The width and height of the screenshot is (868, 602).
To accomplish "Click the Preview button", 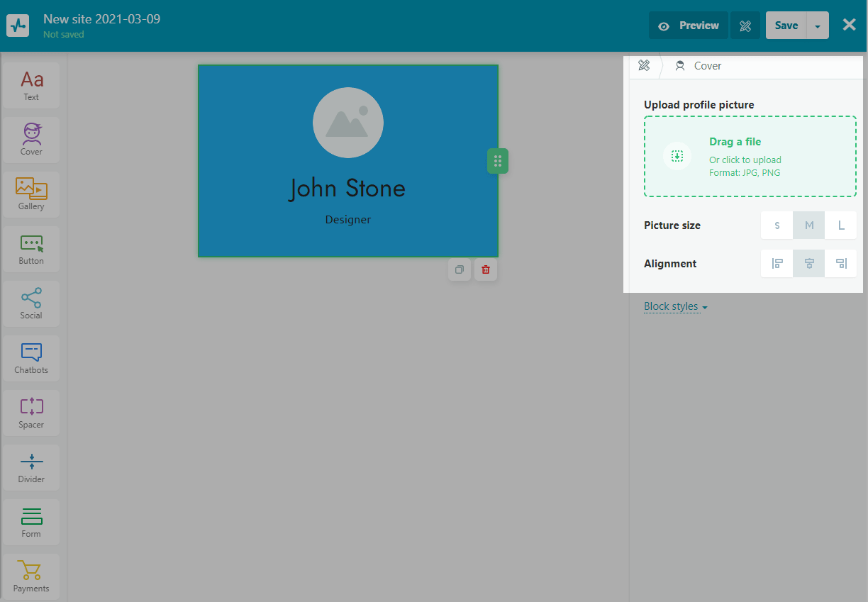I will (x=689, y=26).
